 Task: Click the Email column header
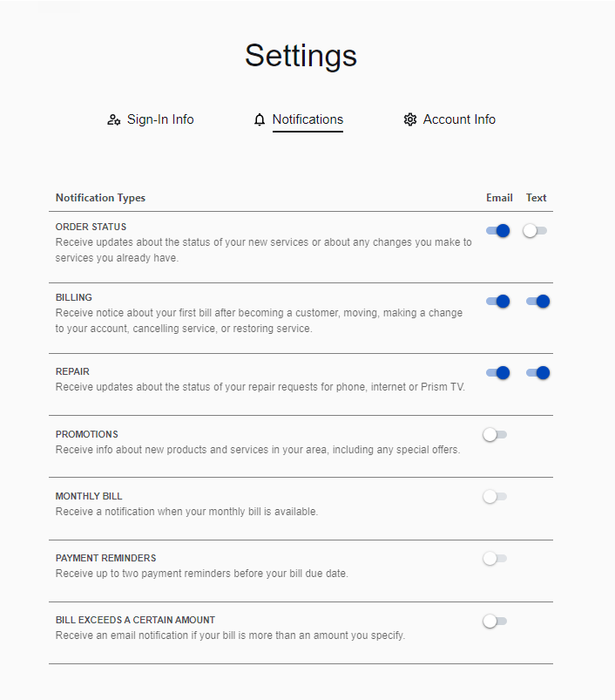[499, 198]
